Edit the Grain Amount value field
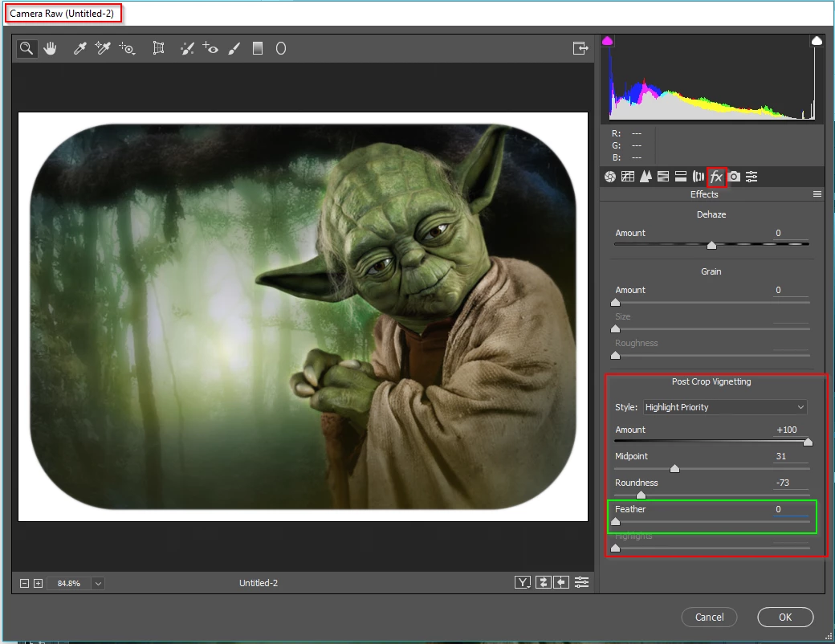 point(790,290)
